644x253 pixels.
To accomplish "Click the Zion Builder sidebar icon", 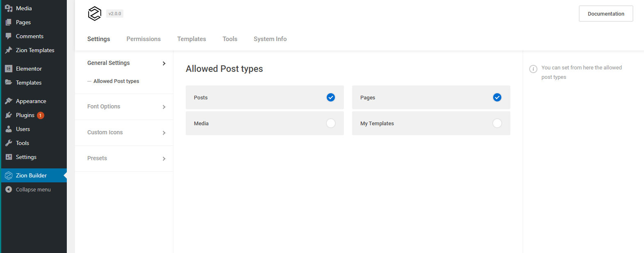I will point(9,175).
